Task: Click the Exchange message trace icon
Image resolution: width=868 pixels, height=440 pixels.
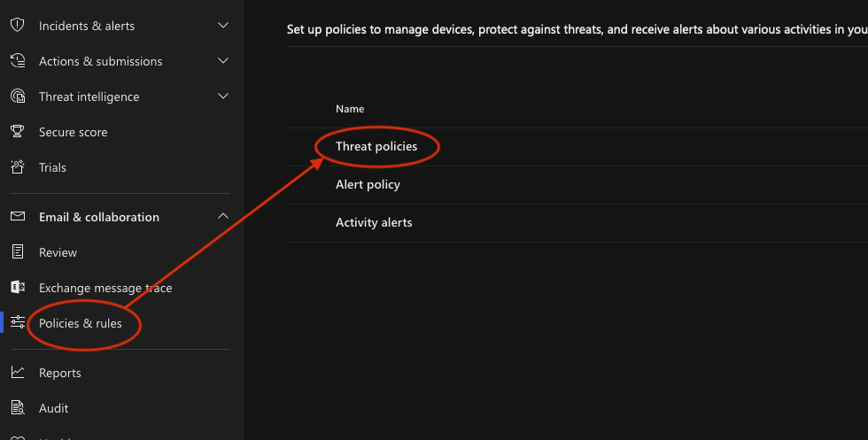Action: click(x=17, y=288)
